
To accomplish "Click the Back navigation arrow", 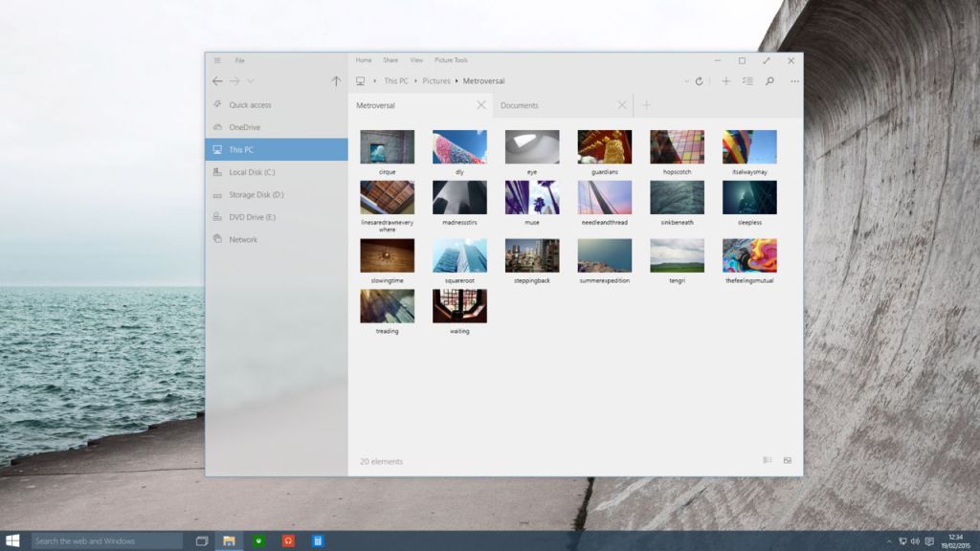I will [217, 81].
